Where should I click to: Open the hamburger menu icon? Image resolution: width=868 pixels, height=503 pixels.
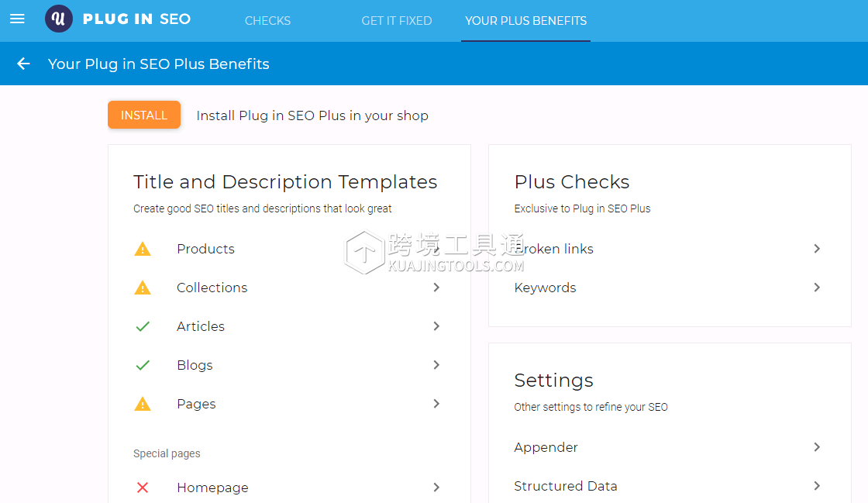(17, 19)
